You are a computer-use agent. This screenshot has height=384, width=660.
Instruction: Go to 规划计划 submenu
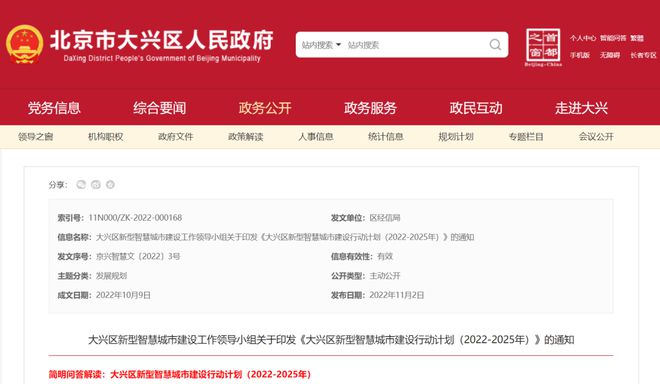(x=456, y=136)
